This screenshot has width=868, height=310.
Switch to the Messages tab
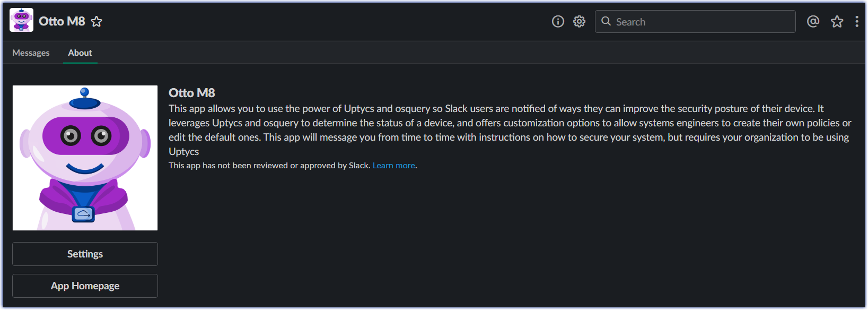(31, 53)
